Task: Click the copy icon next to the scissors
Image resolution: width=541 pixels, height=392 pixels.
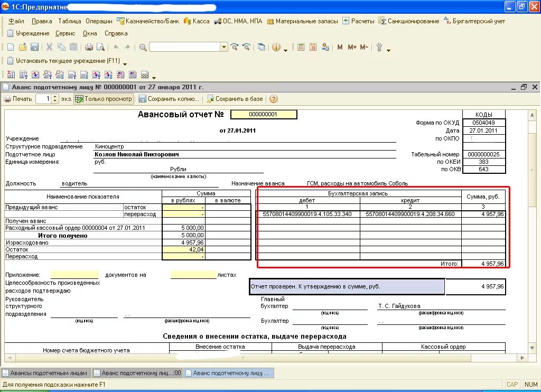Action: [x=61, y=47]
